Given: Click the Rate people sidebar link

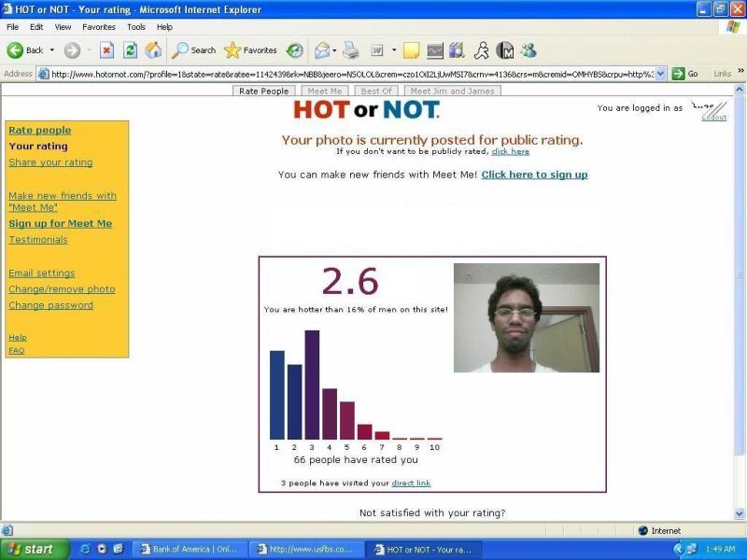Looking at the screenshot, I should pyautogui.click(x=40, y=130).
